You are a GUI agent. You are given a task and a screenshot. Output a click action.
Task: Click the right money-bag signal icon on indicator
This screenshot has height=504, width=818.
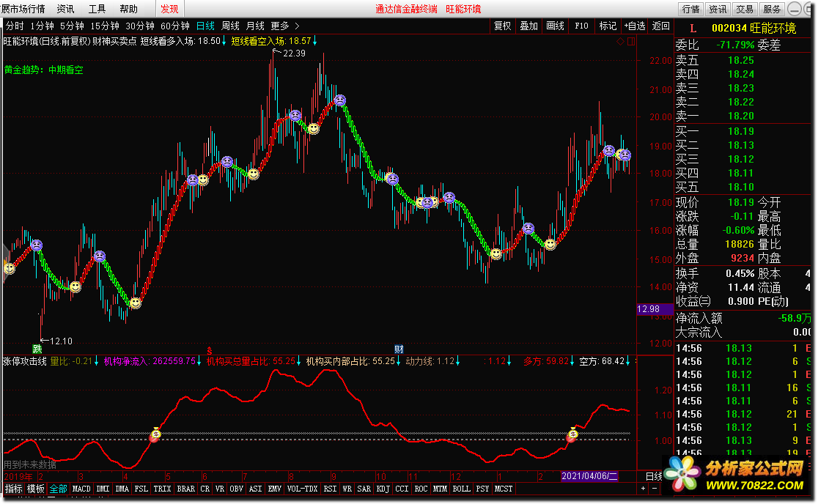[572, 434]
